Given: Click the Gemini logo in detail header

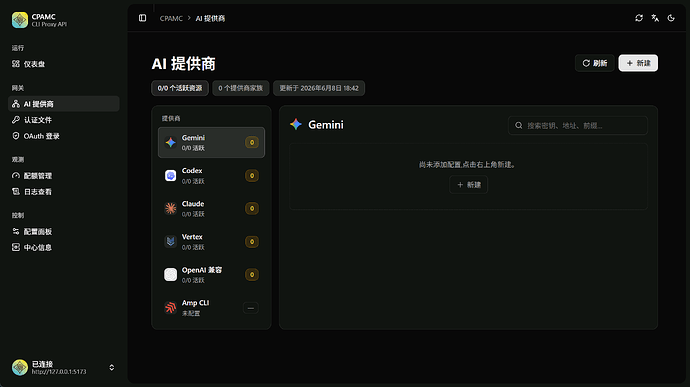Looking at the screenshot, I should click(x=296, y=125).
